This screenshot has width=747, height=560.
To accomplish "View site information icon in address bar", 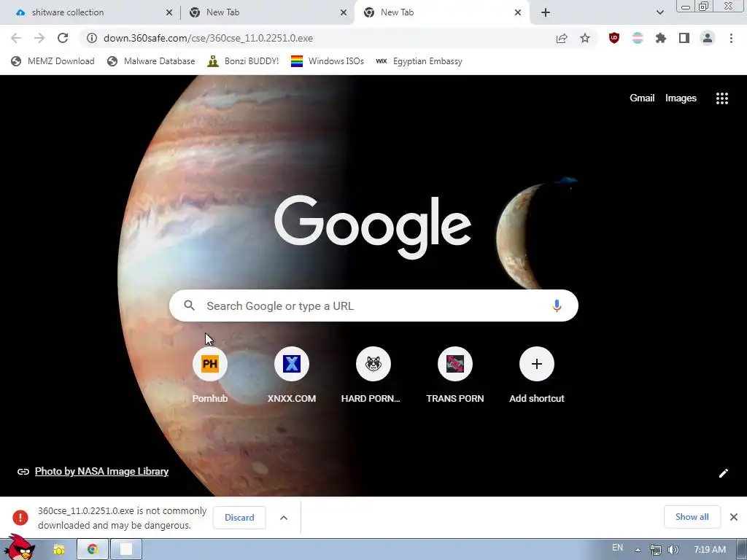I will pyautogui.click(x=92, y=38).
